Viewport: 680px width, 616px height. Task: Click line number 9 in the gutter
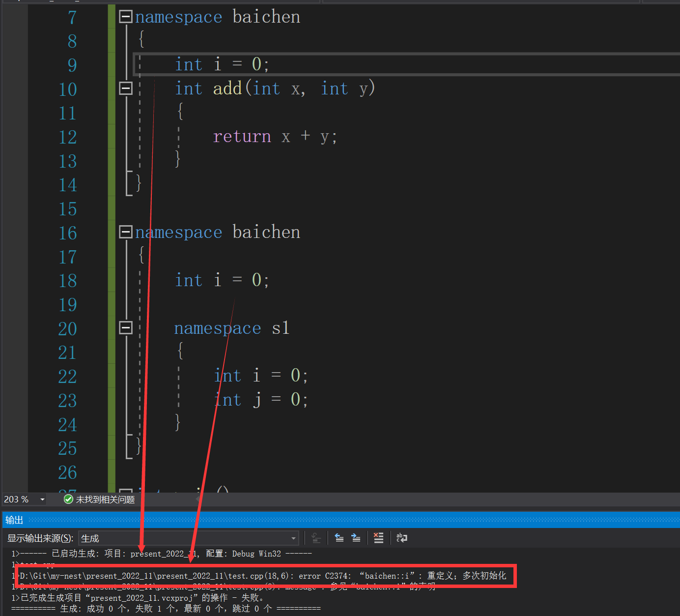[x=72, y=65]
